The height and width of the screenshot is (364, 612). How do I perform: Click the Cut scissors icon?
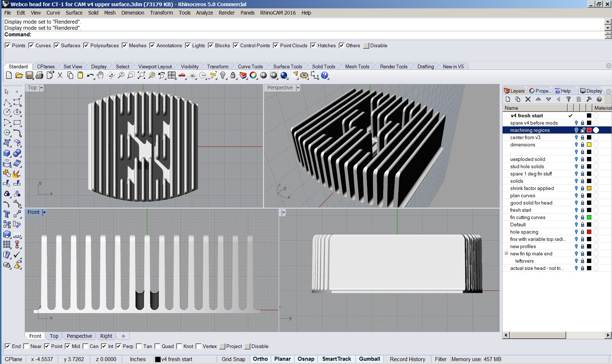pyautogui.click(x=60, y=75)
